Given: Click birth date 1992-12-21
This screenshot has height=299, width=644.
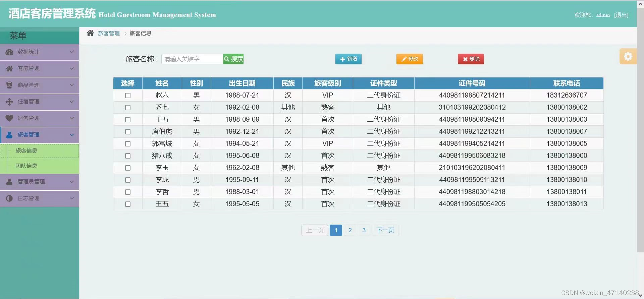Looking at the screenshot, I should 242,131.
